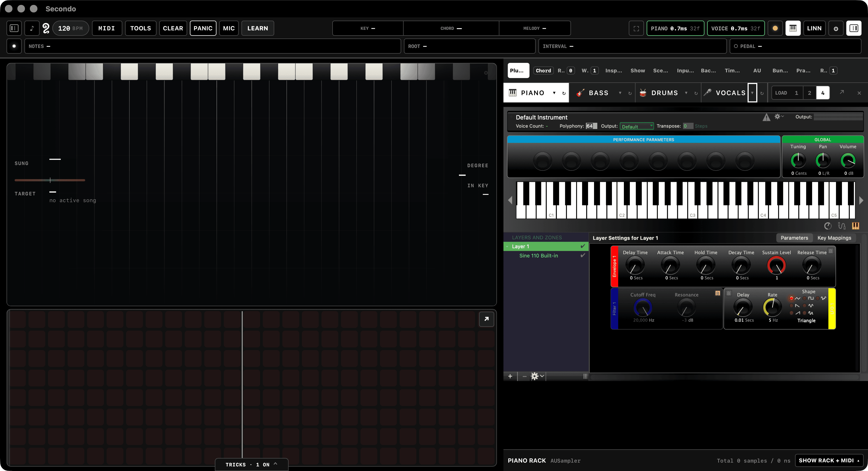Click SHOW RACK + MIDI button
Image resolution: width=868 pixels, height=471 pixels.
tap(829, 460)
